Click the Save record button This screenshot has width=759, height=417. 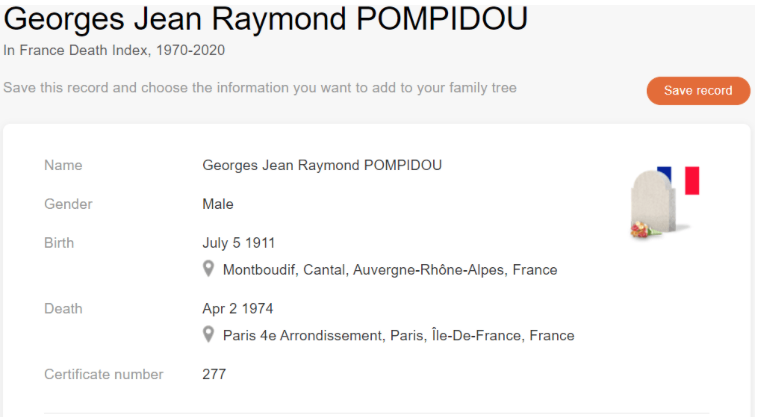pos(698,91)
